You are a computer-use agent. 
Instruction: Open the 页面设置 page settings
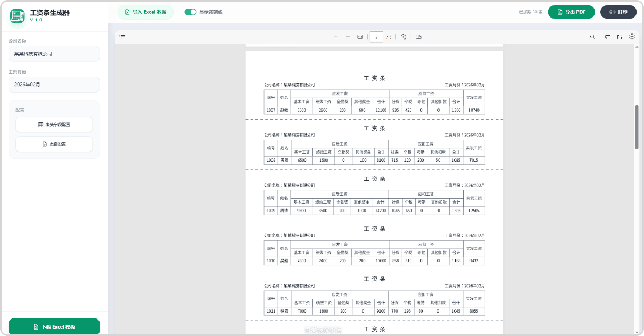(x=54, y=144)
